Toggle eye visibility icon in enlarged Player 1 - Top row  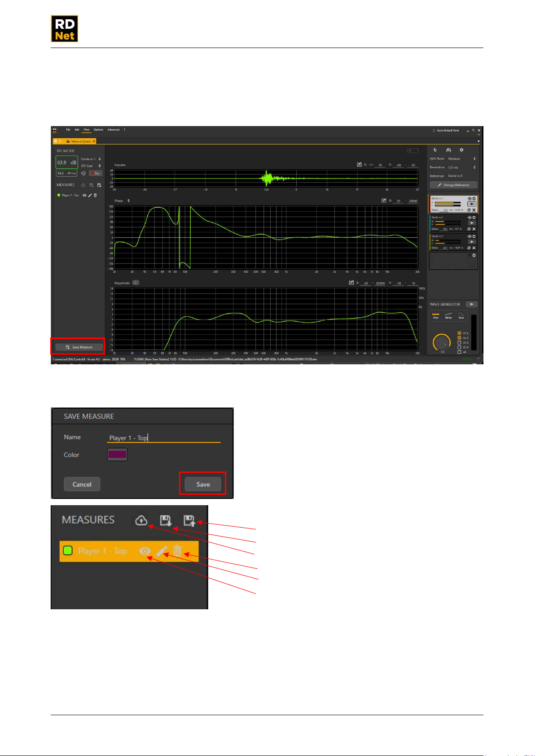coord(145,551)
